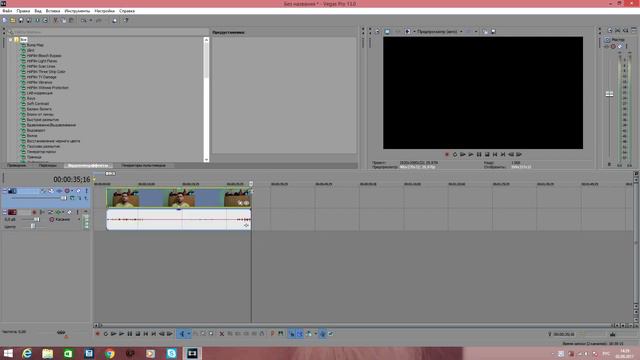Save the project with toolbar disk icon

21,20
